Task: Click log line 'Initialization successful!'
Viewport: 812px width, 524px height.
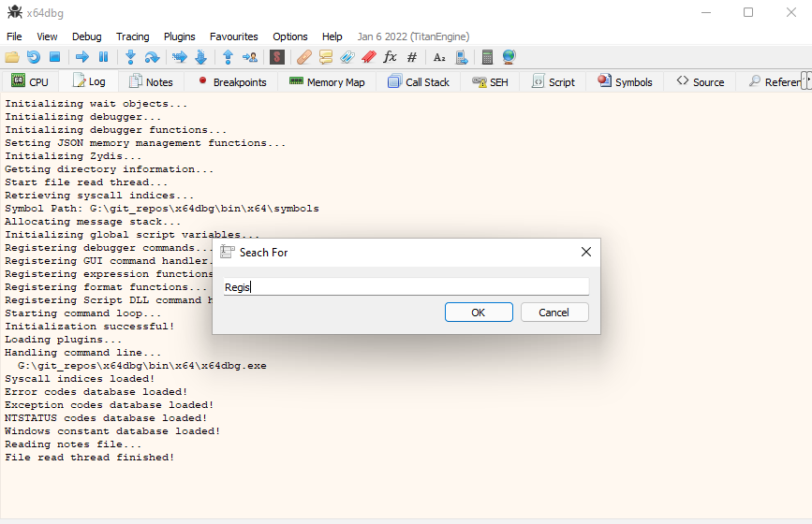Action: coord(90,327)
